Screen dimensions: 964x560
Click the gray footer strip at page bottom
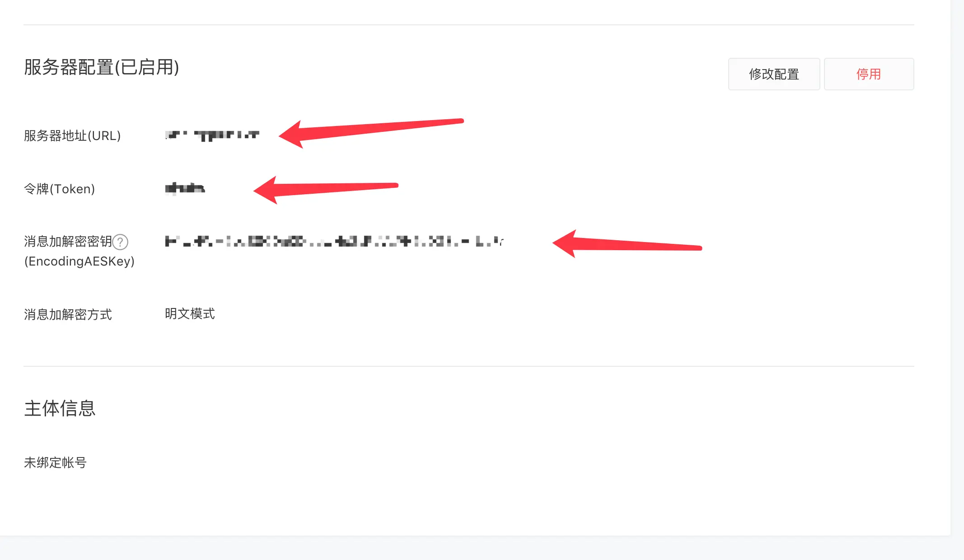[482, 548]
